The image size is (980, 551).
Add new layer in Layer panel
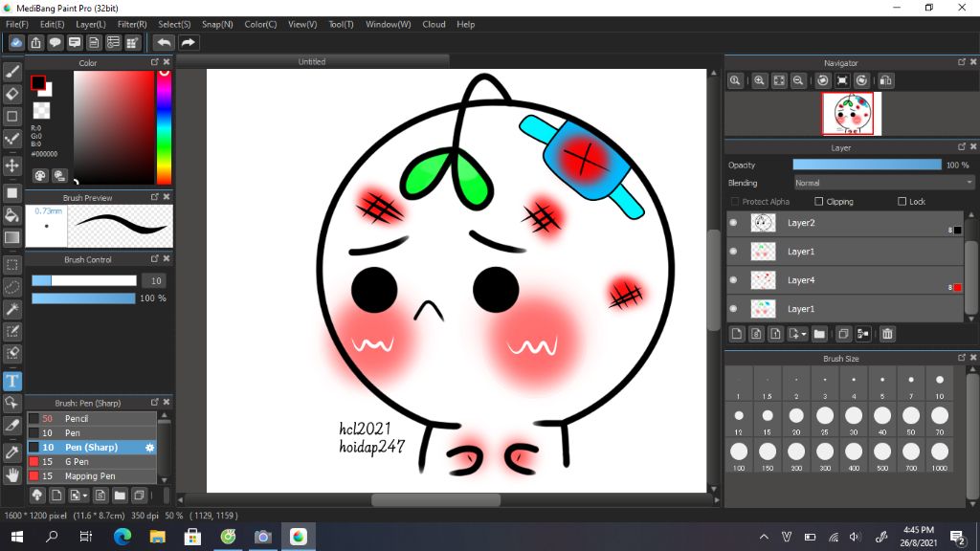pos(737,334)
